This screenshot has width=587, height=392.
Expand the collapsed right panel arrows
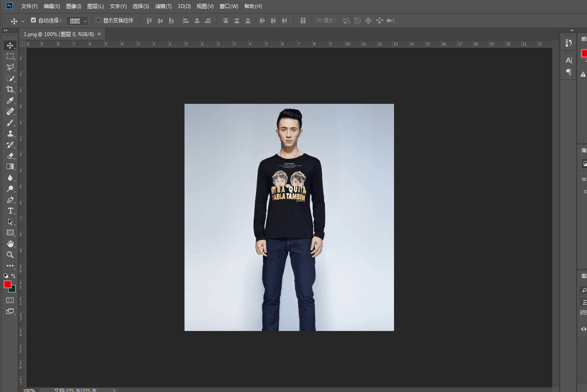[572, 30]
